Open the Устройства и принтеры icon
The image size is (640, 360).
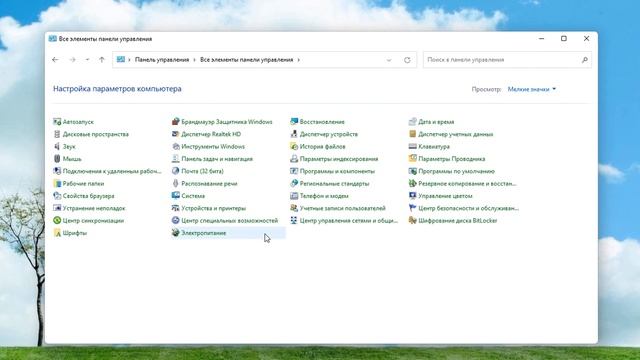coord(176,208)
